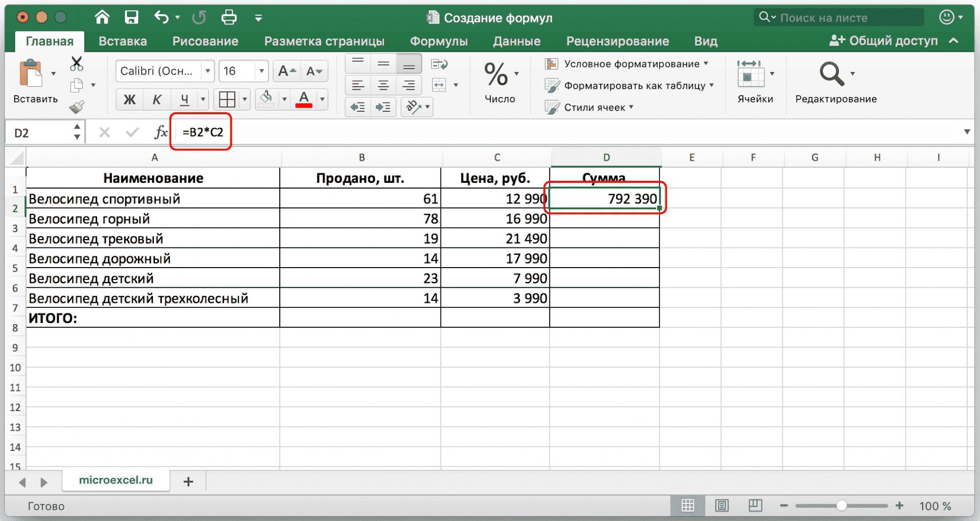This screenshot has width=980, height=521.
Task: Open the font size dropdown
Action: [x=262, y=72]
